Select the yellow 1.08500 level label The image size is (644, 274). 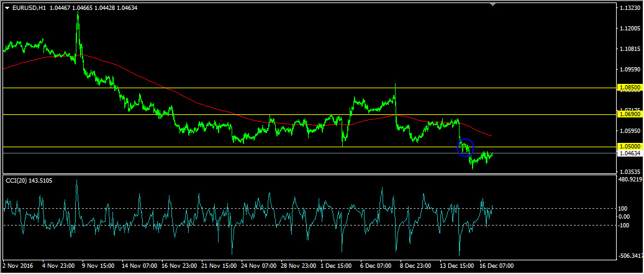pyautogui.click(x=630, y=88)
